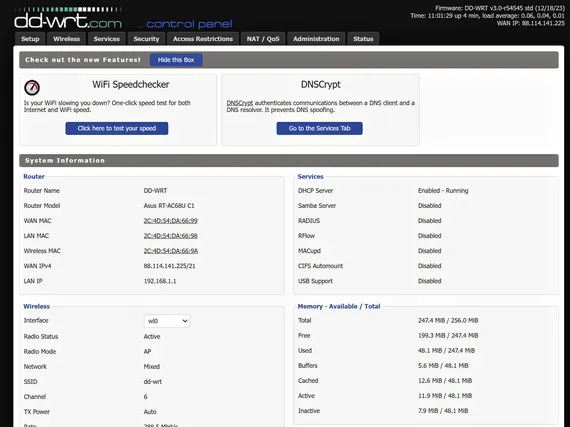Click the Radio Mode value AP

tap(147, 351)
